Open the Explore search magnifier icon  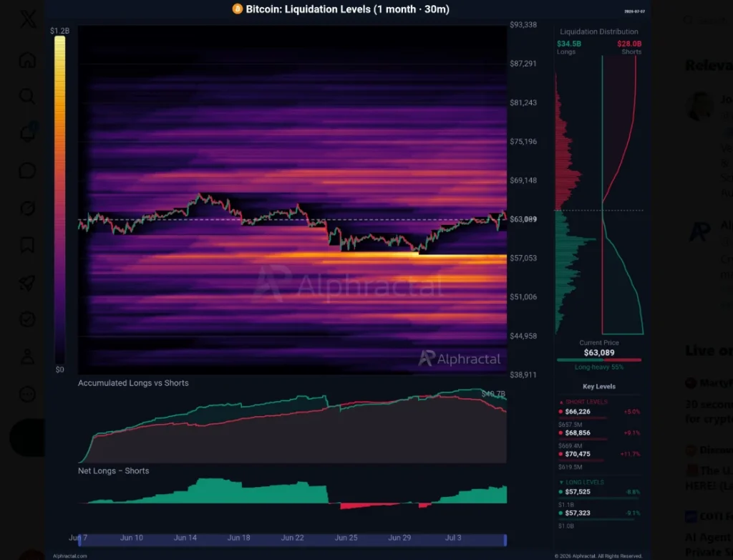[x=28, y=97]
